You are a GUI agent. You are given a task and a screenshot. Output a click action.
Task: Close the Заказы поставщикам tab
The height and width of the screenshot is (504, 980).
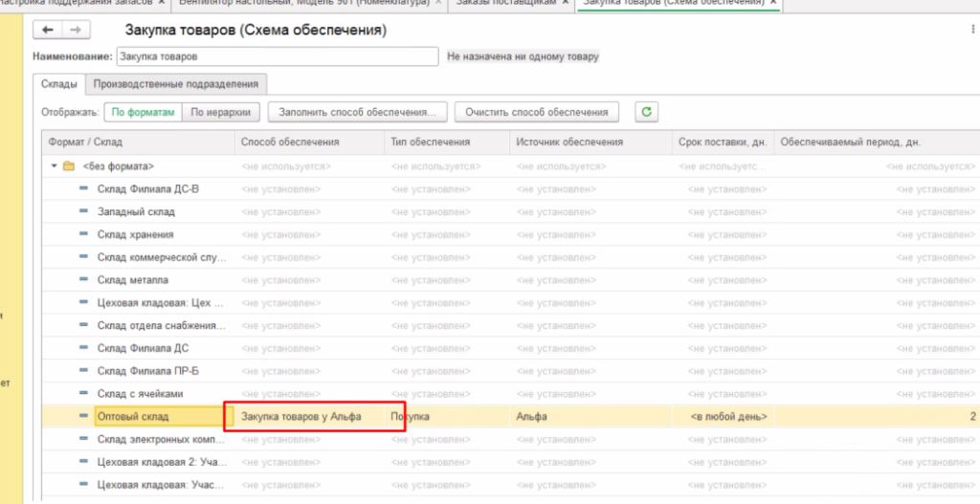click(x=564, y=3)
